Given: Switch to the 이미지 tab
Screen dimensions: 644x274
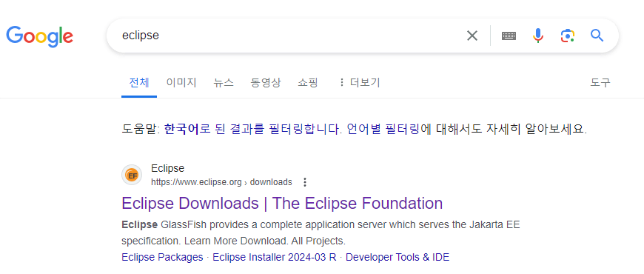Looking at the screenshot, I should click(x=181, y=82).
